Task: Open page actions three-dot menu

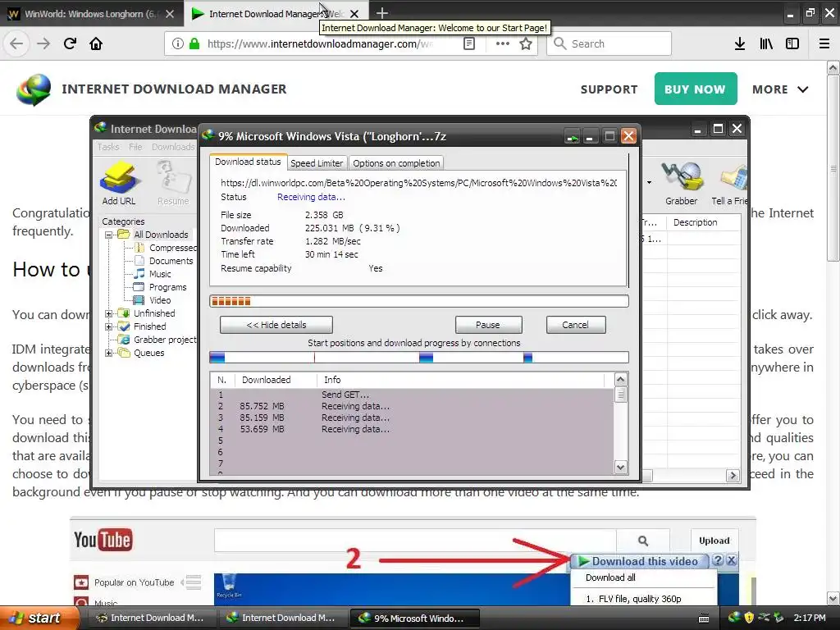Action: coord(503,43)
